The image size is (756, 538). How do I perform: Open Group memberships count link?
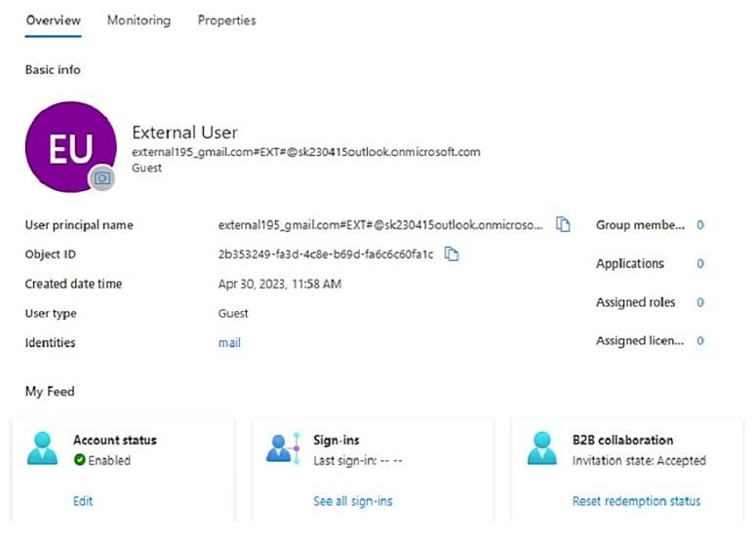699,225
